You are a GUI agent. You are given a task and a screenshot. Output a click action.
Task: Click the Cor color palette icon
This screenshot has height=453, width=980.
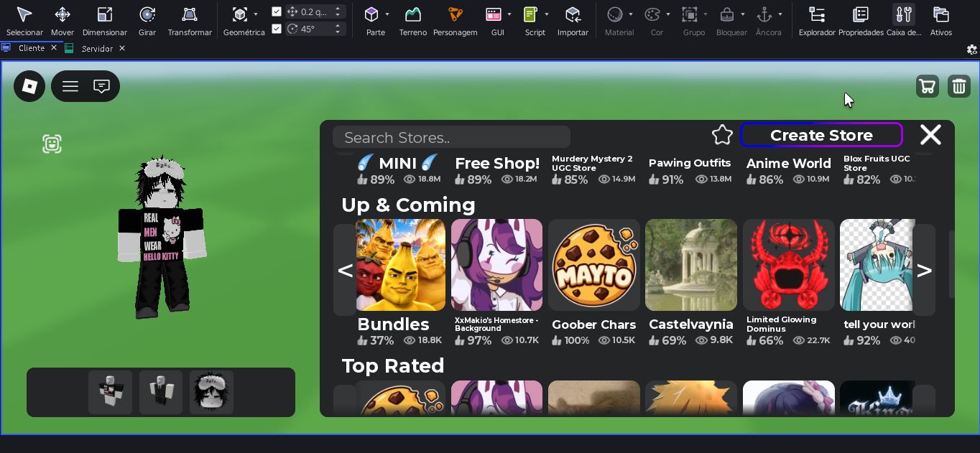click(652, 14)
